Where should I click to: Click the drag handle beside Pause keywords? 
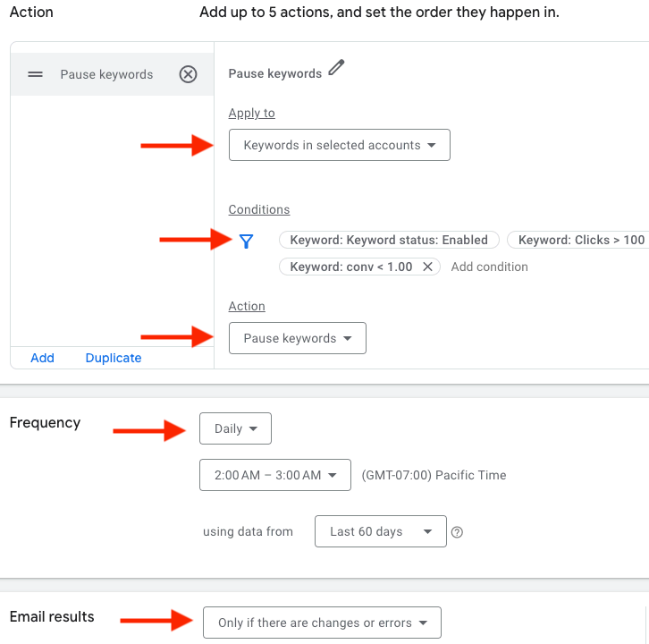pos(36,74)
